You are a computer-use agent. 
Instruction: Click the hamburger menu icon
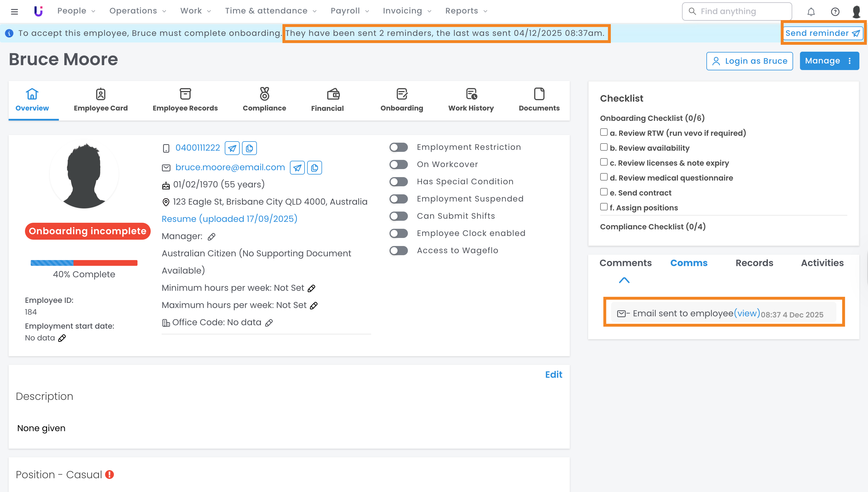14,12
